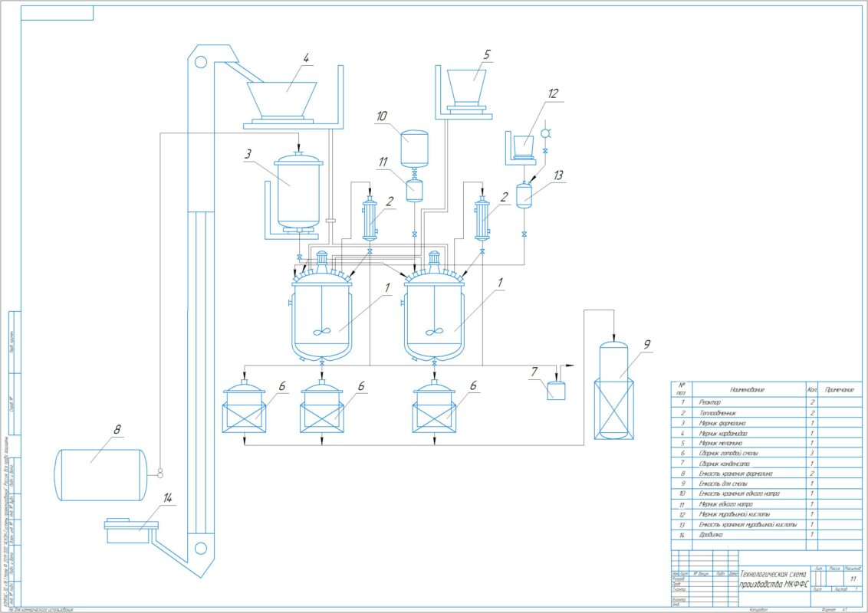The width and height of the screenshot is (868, 613).
Task: Click position label 9 beside tall tank
Action: pos(646,344)
